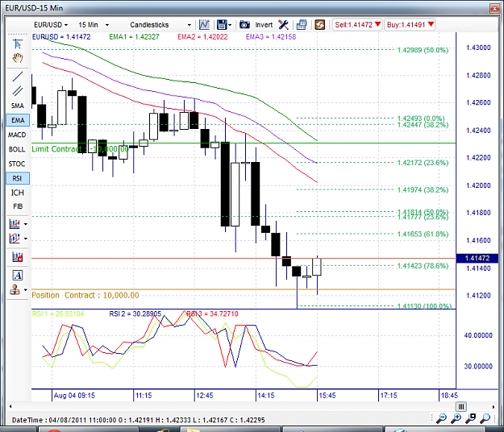Click the remove indicators icon with red X
The image size is (504, 432).
pyautogui.click(x=18, y=257)
